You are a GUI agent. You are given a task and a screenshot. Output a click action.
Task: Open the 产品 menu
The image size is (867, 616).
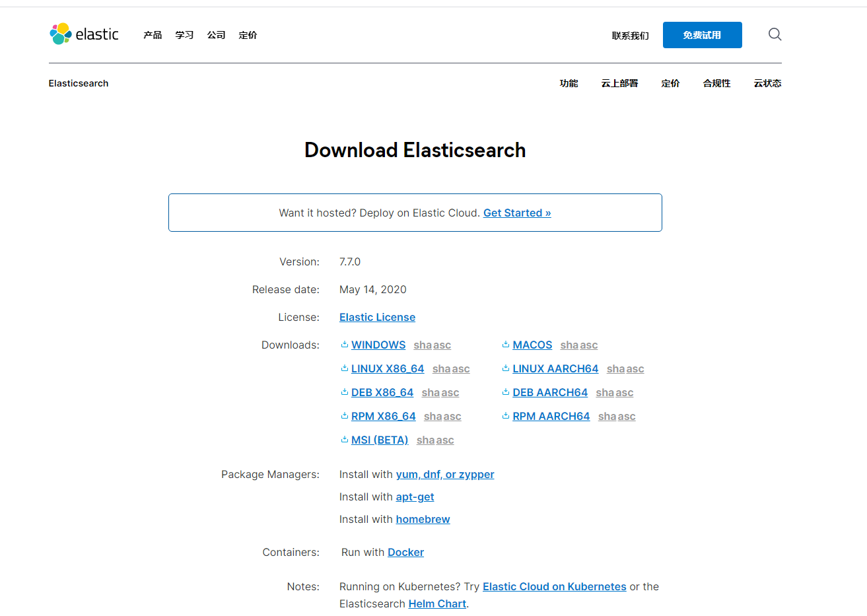point(153,35)
